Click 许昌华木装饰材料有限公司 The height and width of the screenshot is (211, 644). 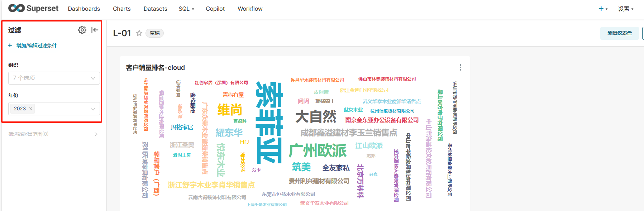pyautogui.click(x=318, y=80)
